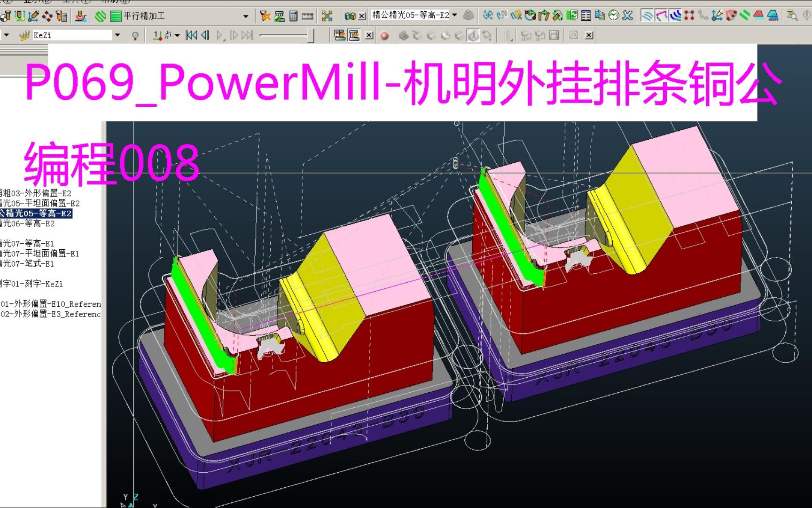Image resolution: width=812 pixels, height=508 pixels.
Task: Click the blue trapezoid heights icon
Action: (x=773, y=16)
